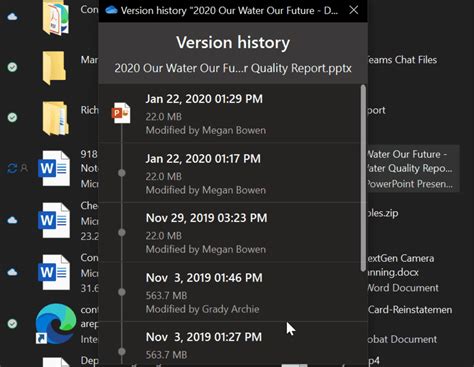474x367 pixels.
Task: Click the file name '2020 Our Water Our Fu...r Quality Report.pptx'
Action: point(233,68)
